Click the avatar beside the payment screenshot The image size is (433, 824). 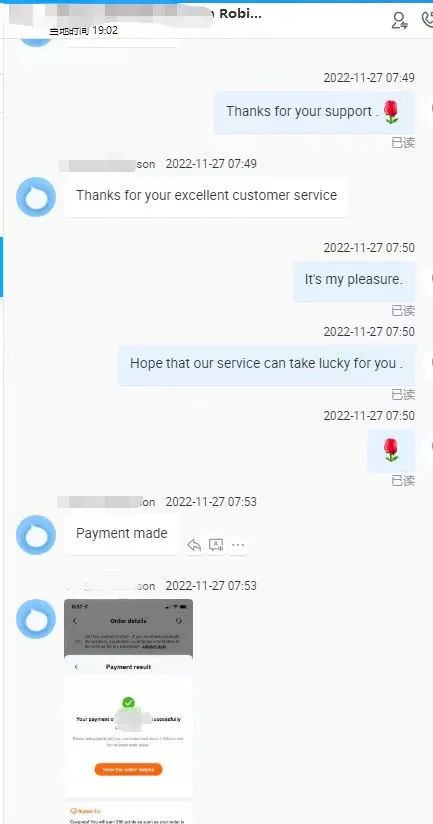[x=36, y=619]
